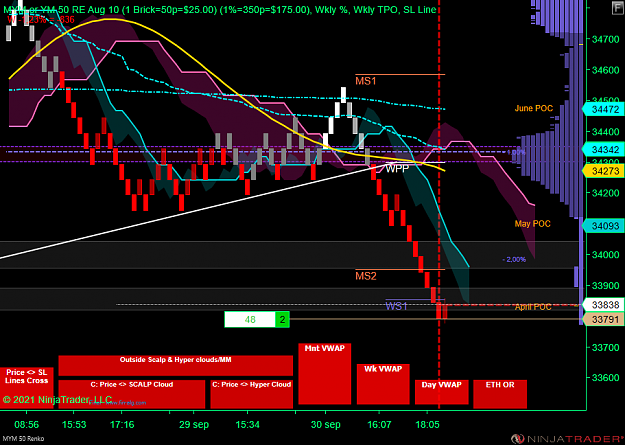
Task: Click the 34200 price axis label
Action: tap(605, 193)
